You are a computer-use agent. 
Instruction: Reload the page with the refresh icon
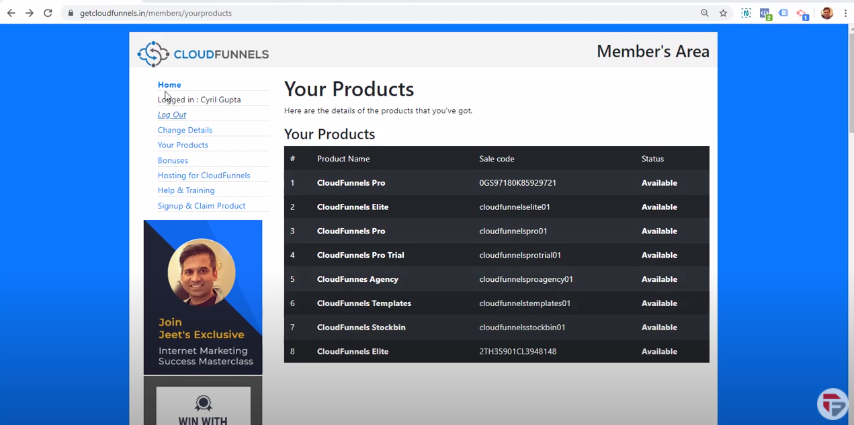tap(47, 13)
